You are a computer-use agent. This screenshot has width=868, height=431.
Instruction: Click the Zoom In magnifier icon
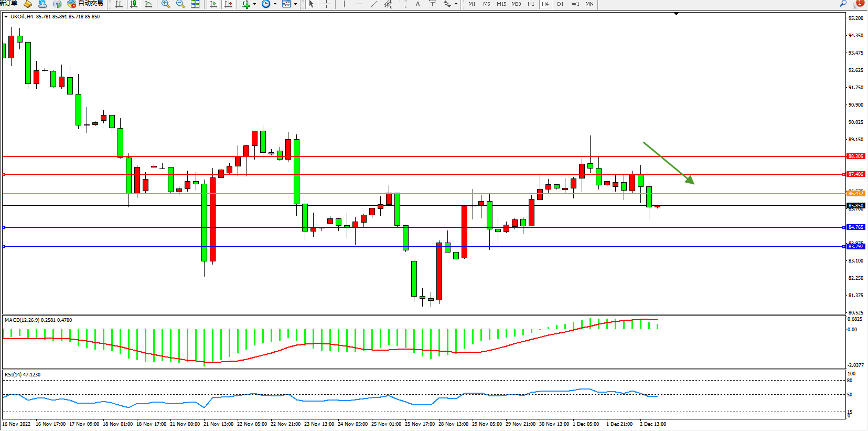click(166, 4)
